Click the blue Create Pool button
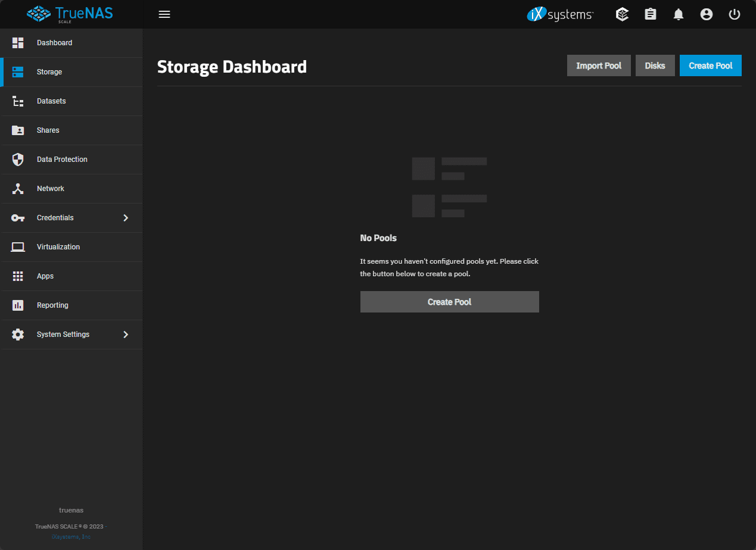The width and height of the screenshot is (756, 550). pyautogui.click(x=710, y=65)
